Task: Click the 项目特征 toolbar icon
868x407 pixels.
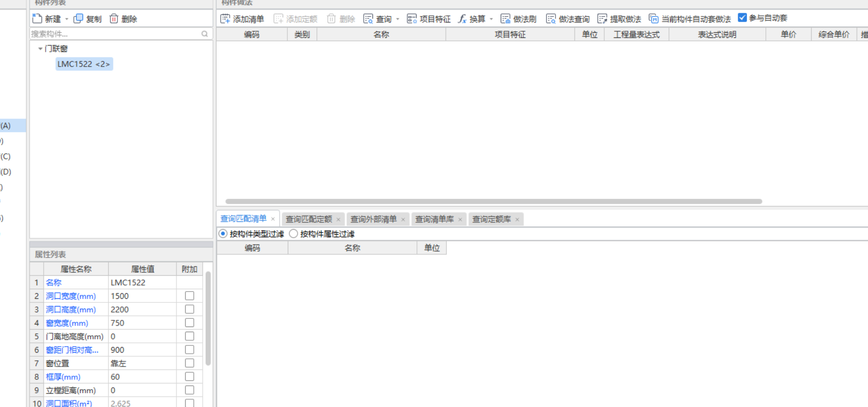Action: 411,19
